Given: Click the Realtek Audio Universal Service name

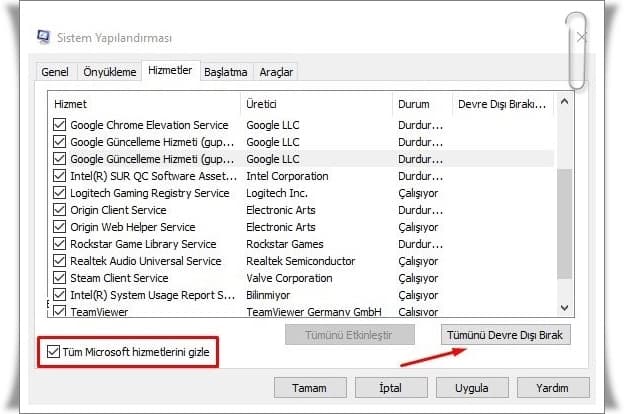Looking at the screenshot, I should click(x=146, y=261).
